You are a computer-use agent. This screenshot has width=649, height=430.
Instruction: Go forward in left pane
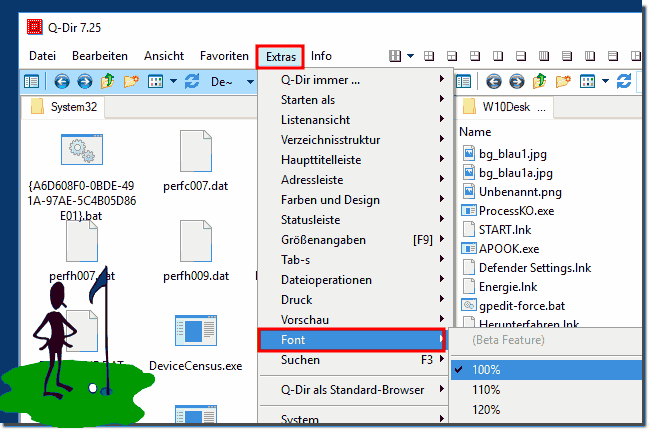[x=85, y=81]
